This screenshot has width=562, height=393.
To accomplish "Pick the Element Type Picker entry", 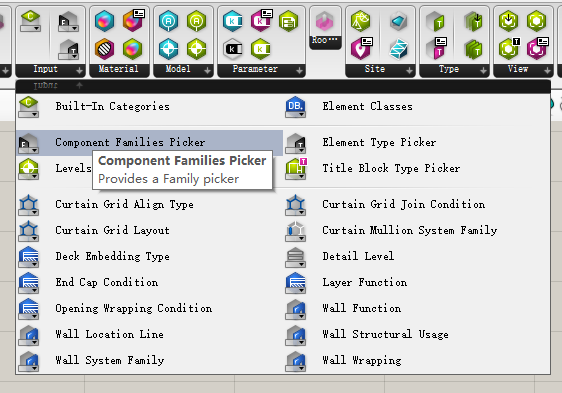I will pyautogui.click(x=416, y=143).
